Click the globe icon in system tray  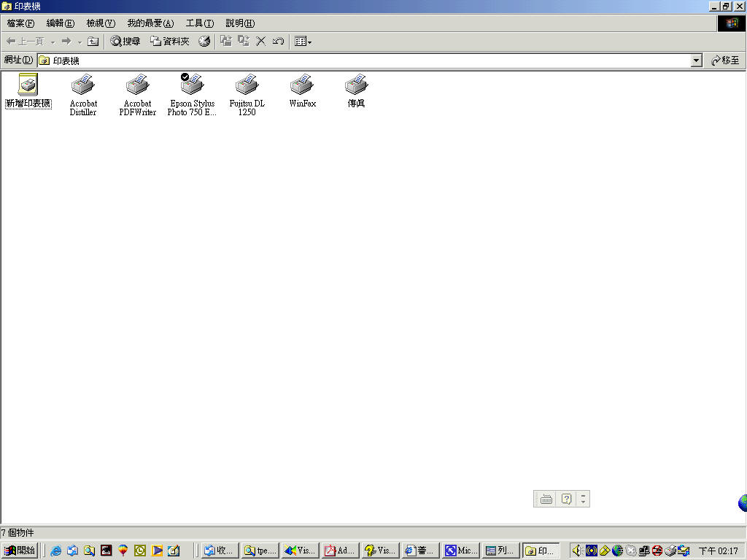[x=617, y=551]
